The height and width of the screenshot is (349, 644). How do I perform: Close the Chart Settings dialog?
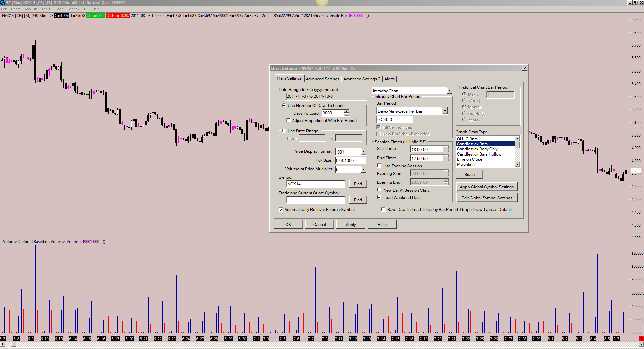pos(524,68)
